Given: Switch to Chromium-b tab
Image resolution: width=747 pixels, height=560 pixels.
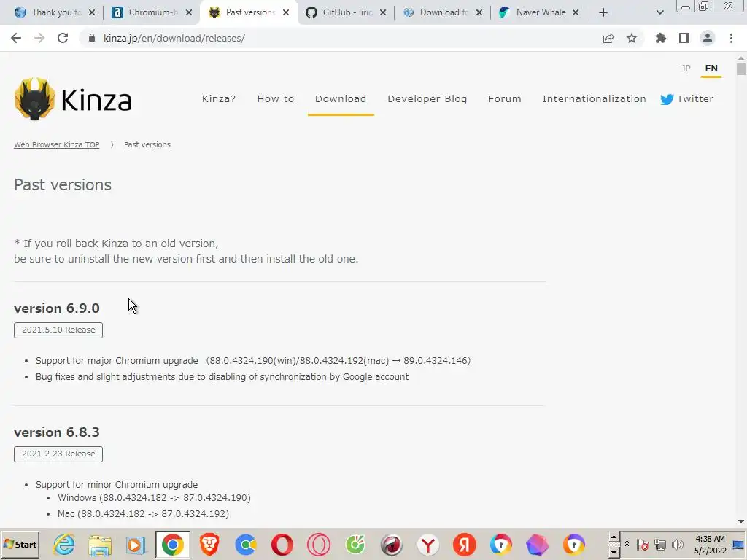Looking at the screenshot, I should [x=153, y=12].
